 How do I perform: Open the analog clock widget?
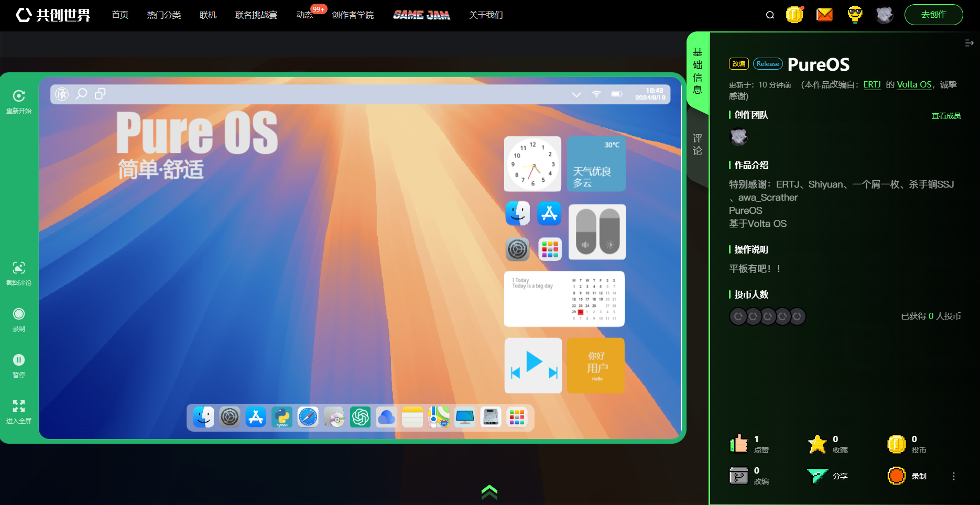coord(532,164)
